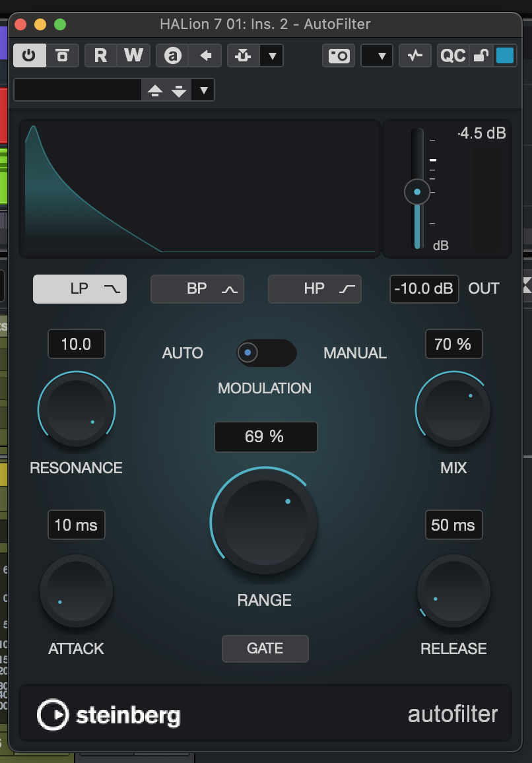Image resolution: width=532 pixels, height=763 pixels.
Task: Select the LP low-pass filter tab
Action: pos(79,288)
